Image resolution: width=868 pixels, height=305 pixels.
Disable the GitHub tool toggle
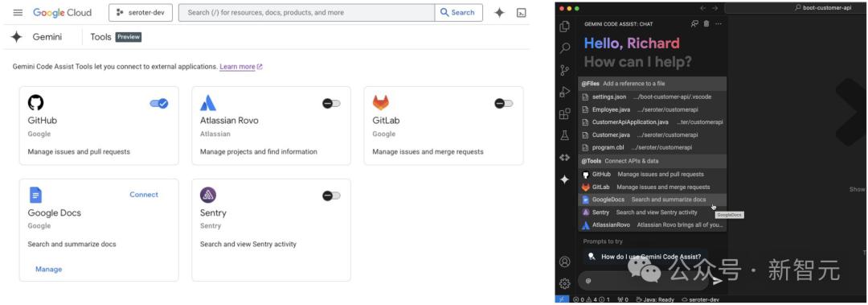[159, 103]
